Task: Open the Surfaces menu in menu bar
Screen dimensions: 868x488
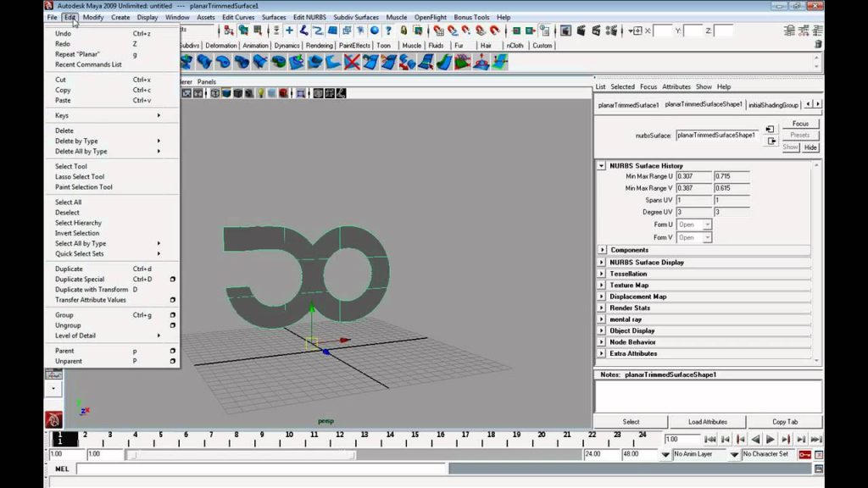Action: click(x=274, y=17)
